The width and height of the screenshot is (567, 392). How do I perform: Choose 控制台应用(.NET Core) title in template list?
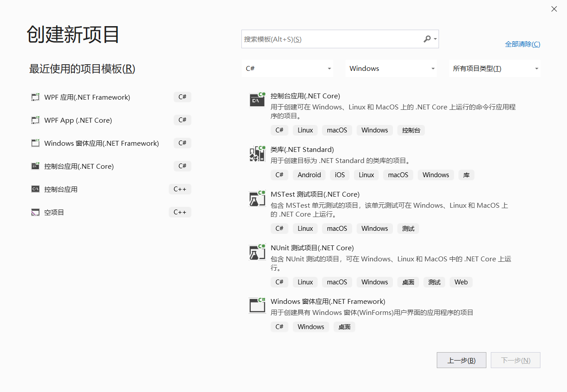305,96
